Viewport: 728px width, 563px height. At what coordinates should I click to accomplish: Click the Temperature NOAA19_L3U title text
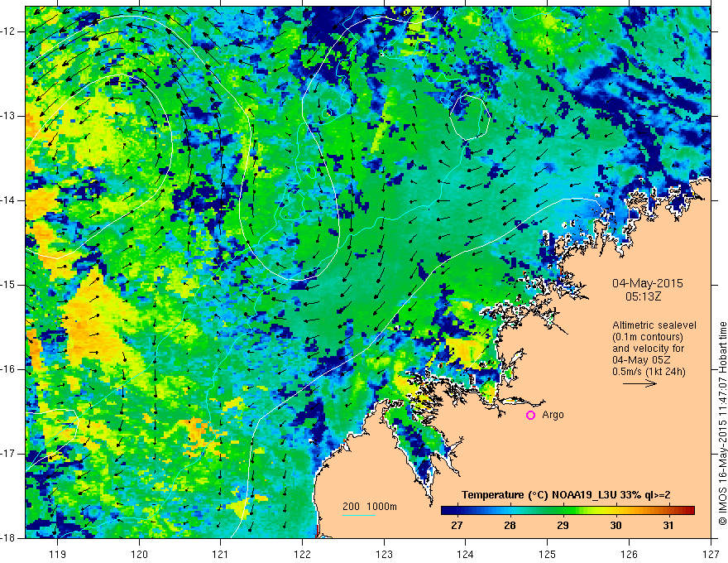566,495
